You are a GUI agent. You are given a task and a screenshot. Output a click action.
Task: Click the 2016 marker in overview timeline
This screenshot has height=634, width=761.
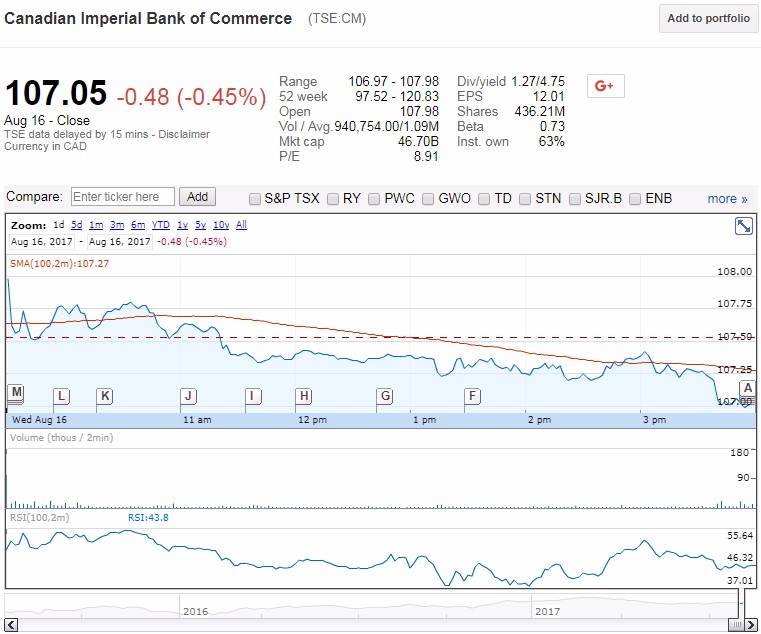(x=196, y=611)
